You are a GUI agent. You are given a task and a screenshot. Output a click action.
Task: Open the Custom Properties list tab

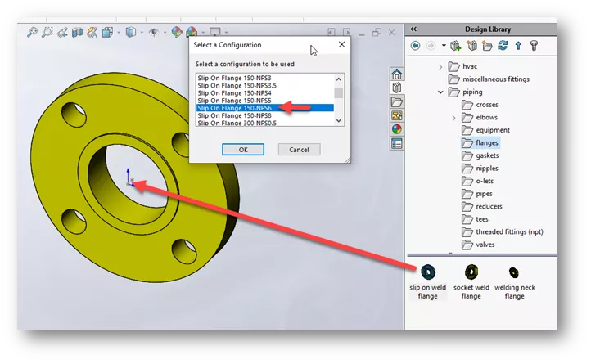[396, 143]
